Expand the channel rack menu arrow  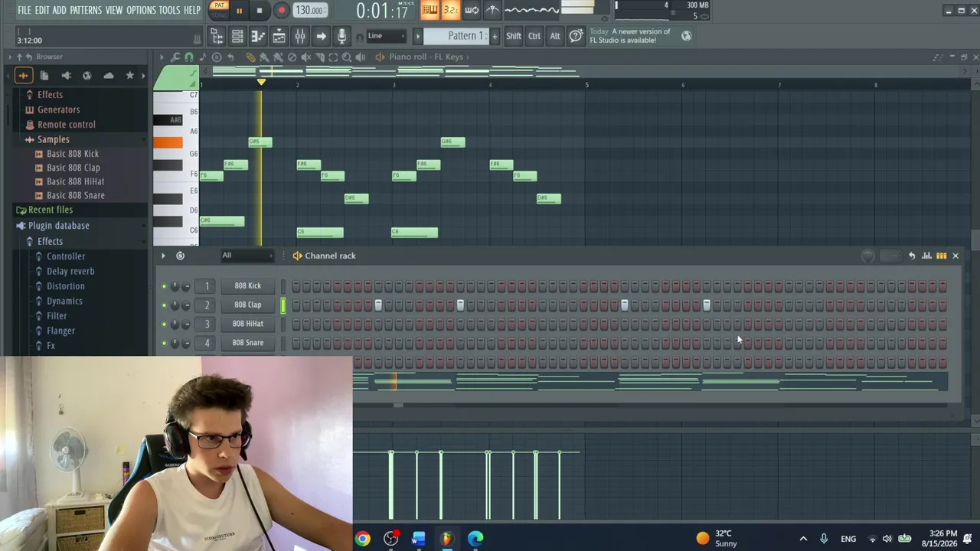click(x=163, y=256)
